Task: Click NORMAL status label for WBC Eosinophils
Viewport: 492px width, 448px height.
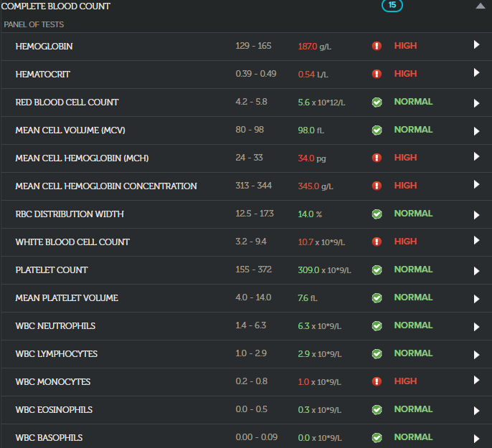Action: click(413, 409)
